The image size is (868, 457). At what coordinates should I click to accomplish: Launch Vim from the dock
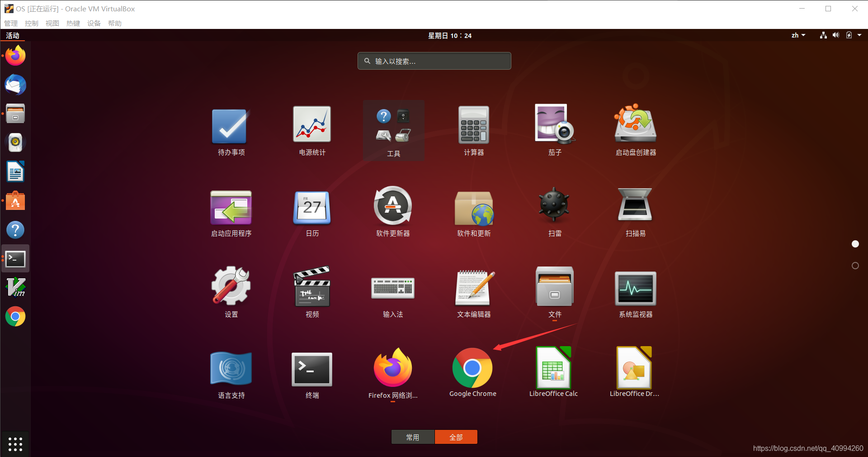coord(15,287)
